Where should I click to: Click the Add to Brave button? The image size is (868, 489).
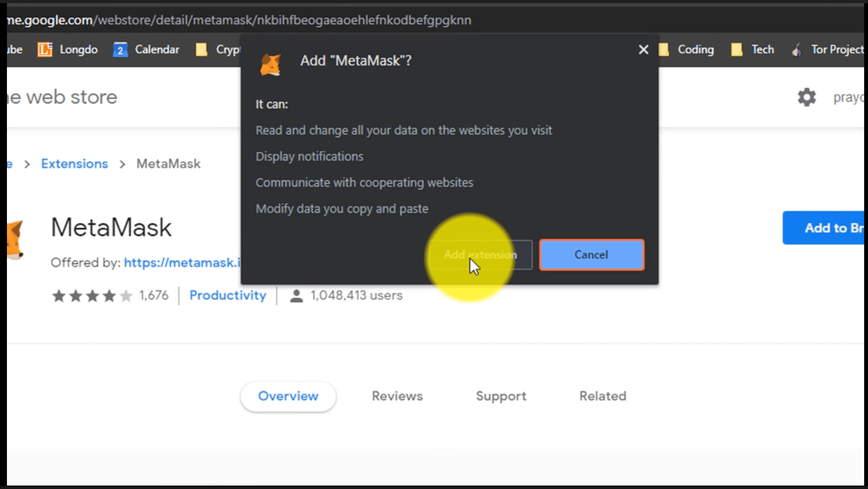tap(823, 228)
